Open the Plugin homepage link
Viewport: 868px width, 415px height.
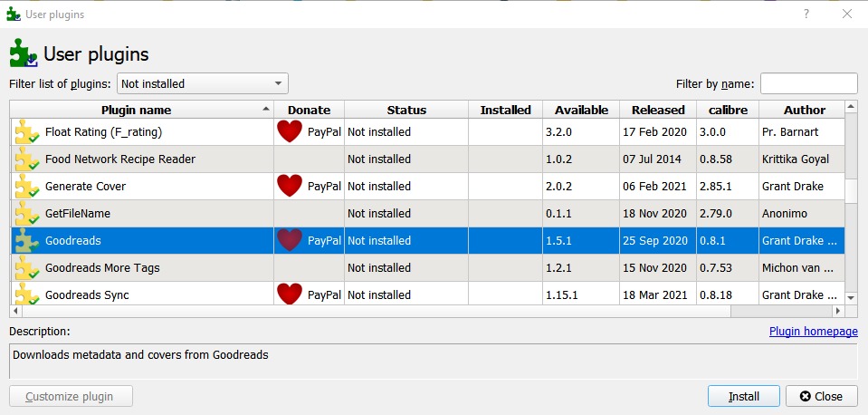click(x=813, y=332)
